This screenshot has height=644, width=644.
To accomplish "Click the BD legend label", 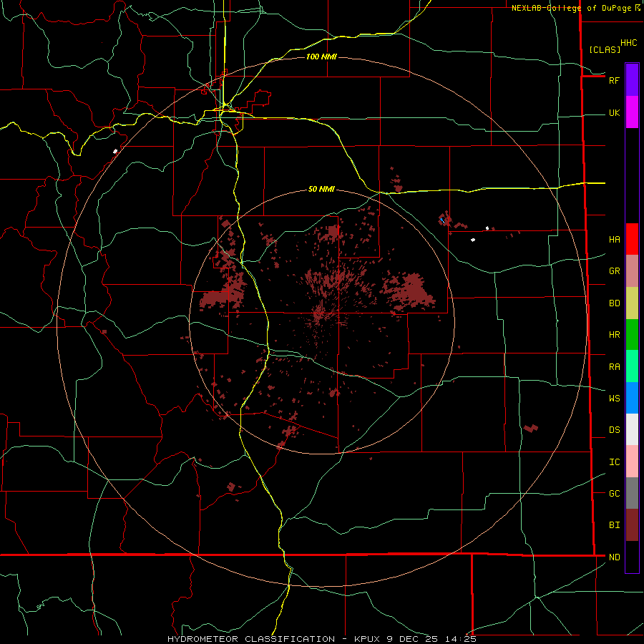I will tap(615, 303).
